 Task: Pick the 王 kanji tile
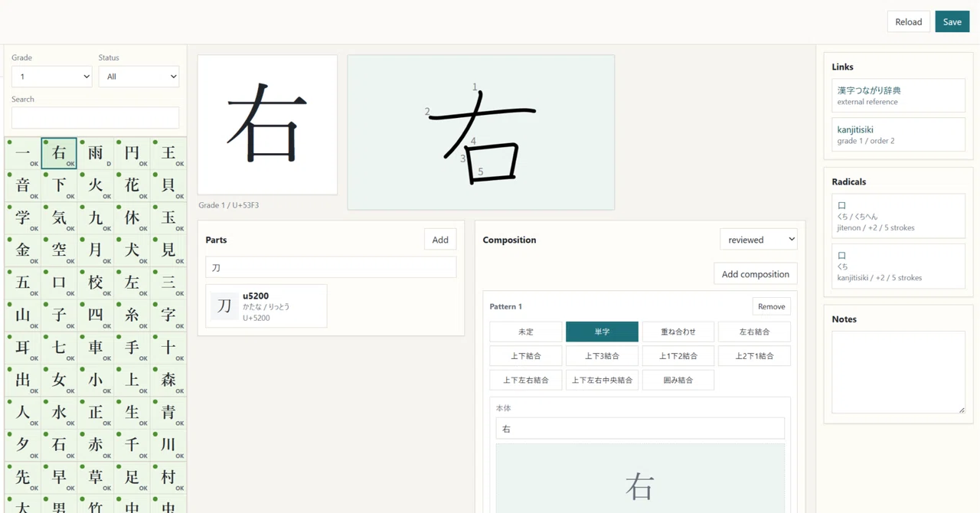tap(168, 153)
